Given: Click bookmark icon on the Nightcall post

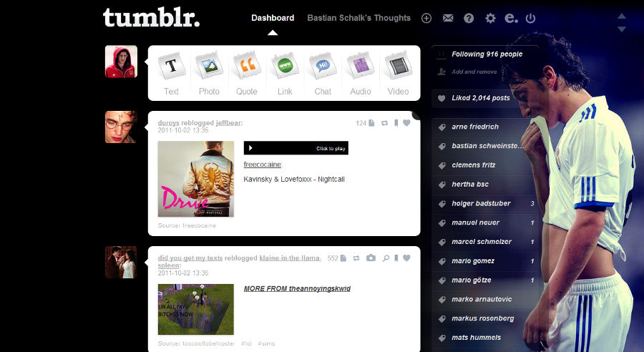Looking at the screenshot, I should [x=396, y=123].
